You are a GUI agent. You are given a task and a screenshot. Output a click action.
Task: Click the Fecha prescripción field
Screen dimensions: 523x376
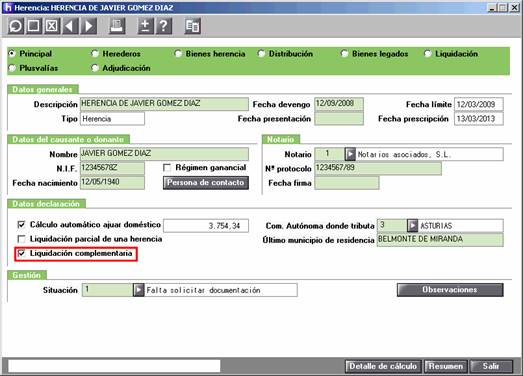click(x=479, y=119)
